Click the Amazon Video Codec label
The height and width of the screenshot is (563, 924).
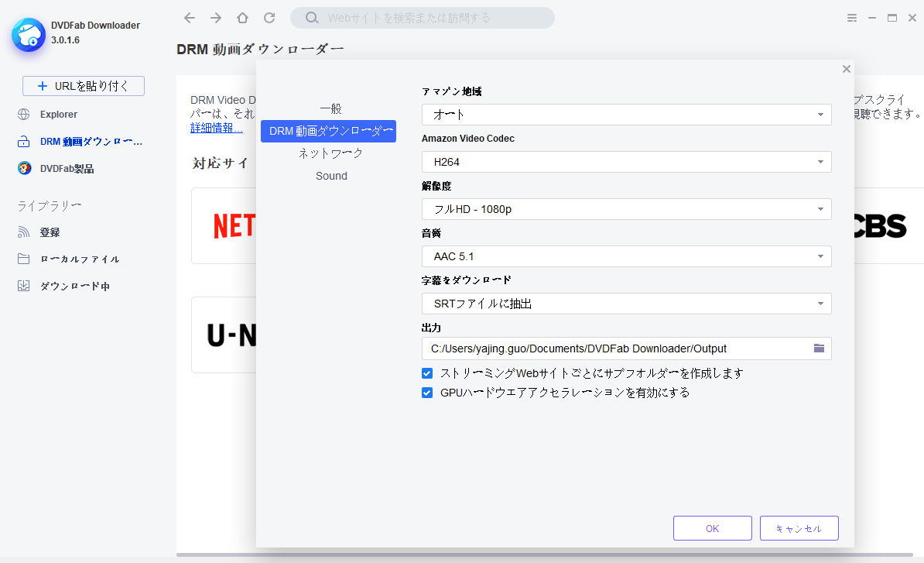(468, 139)
